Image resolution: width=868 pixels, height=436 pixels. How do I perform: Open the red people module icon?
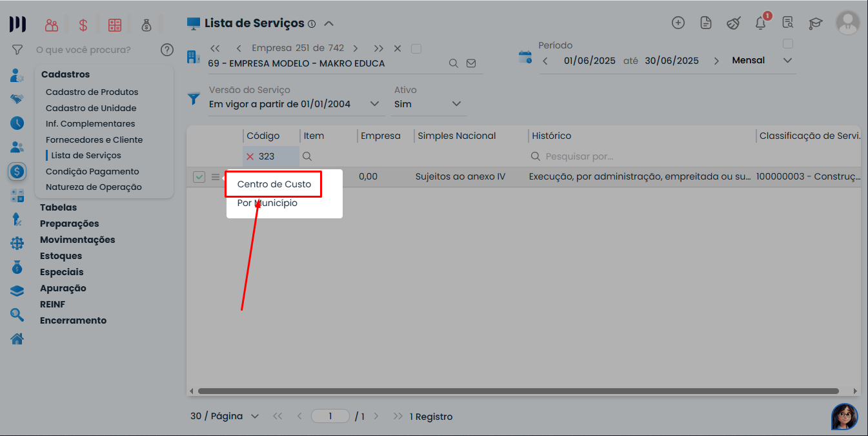pos(52,25)
